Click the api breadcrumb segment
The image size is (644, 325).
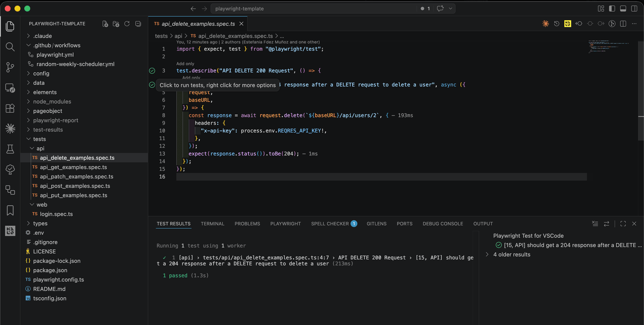tap(178, 36)
